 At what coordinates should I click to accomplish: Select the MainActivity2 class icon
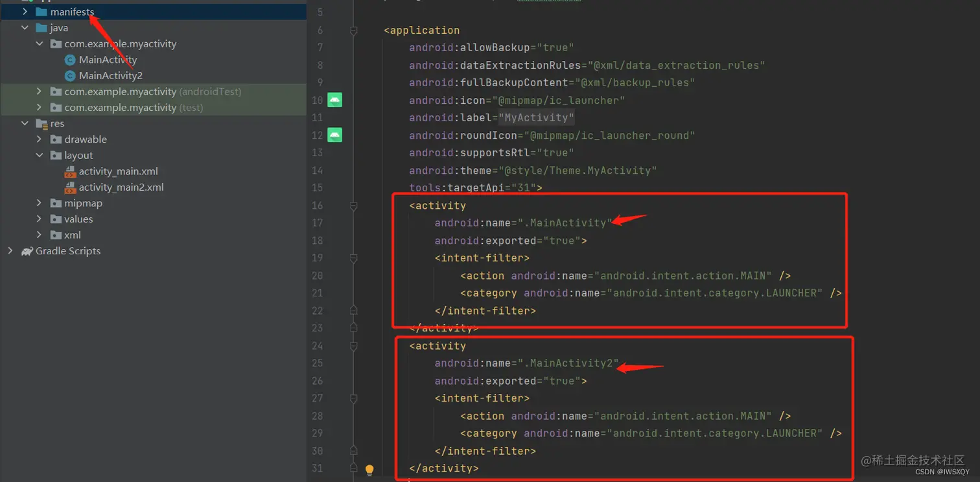(x=70, y=76)
